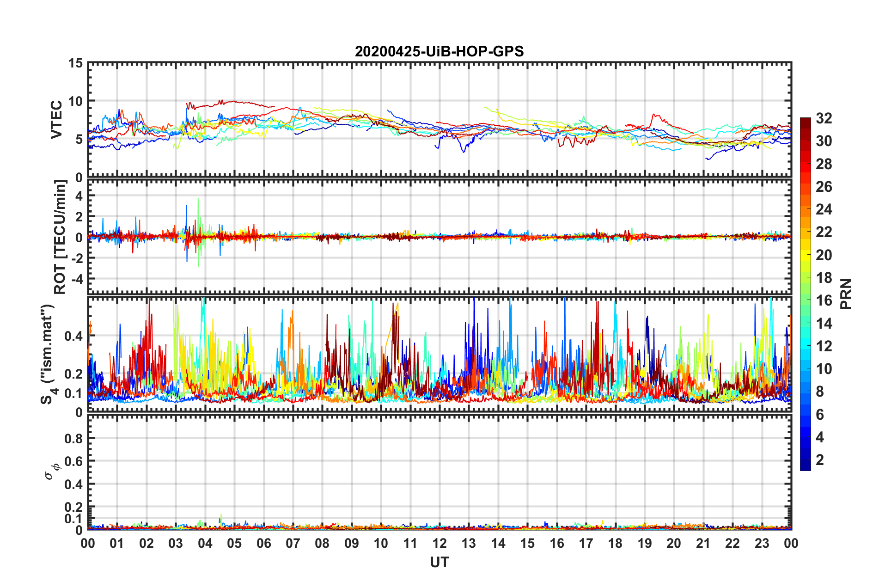879x588 pixels.
Task: Select the colorbar tick label 32
Action: [x=824, y=118]
